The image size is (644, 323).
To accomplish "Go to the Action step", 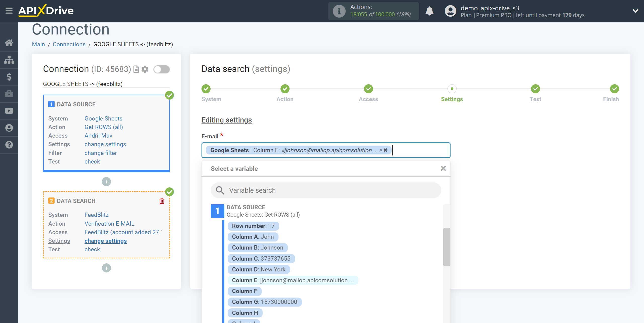I will tap(285, 89).
